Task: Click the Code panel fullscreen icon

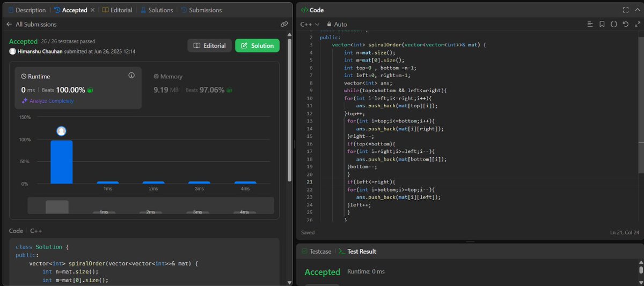Action: tap(625, 10)
